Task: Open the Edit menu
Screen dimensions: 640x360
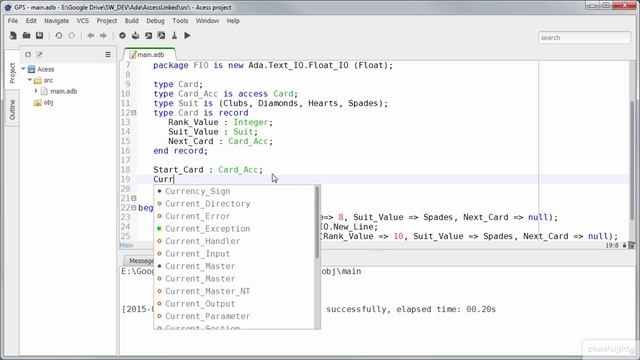Action: (x=31, y=21)
